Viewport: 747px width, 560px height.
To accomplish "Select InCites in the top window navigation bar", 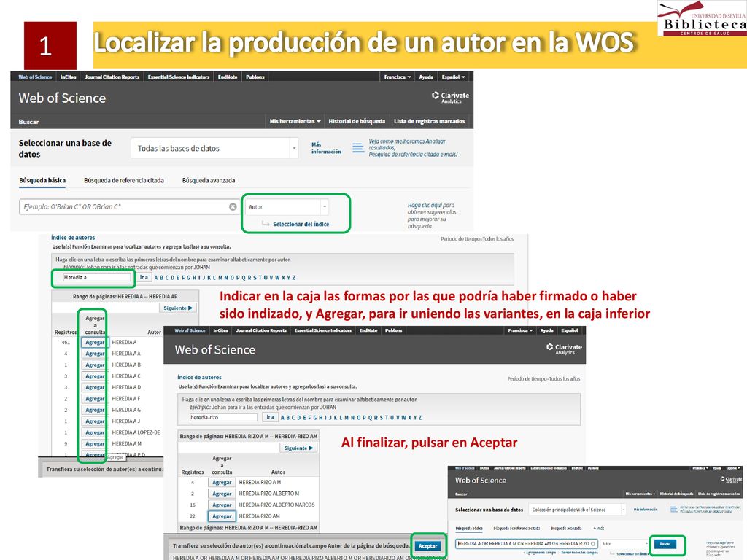I will tap(68, 77).
